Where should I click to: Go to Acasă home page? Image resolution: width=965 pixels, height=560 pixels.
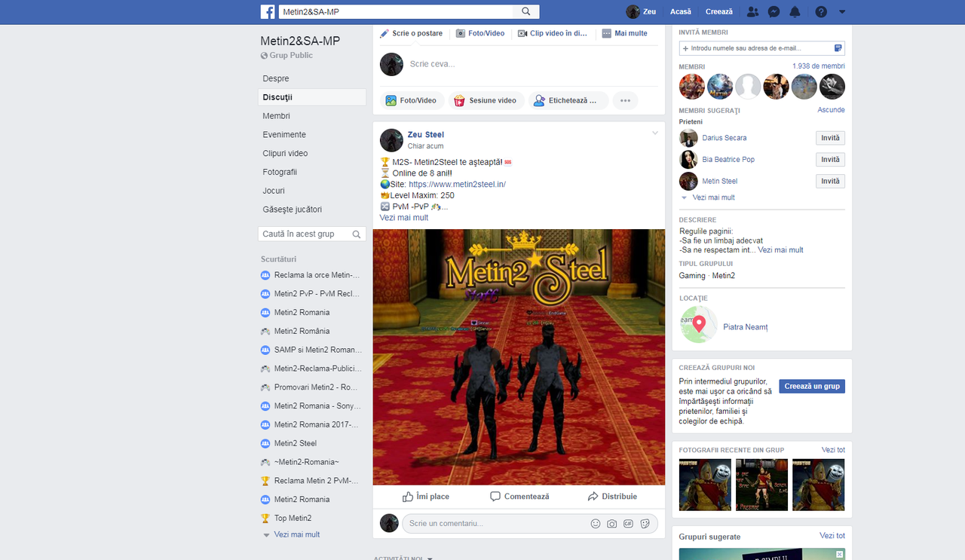(681, 12)
